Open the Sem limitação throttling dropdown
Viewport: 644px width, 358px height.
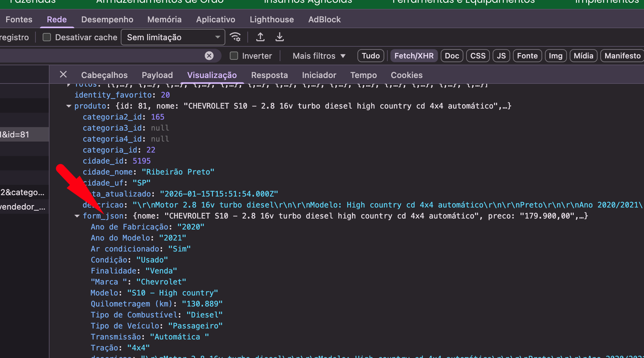(x=173, y=37)
